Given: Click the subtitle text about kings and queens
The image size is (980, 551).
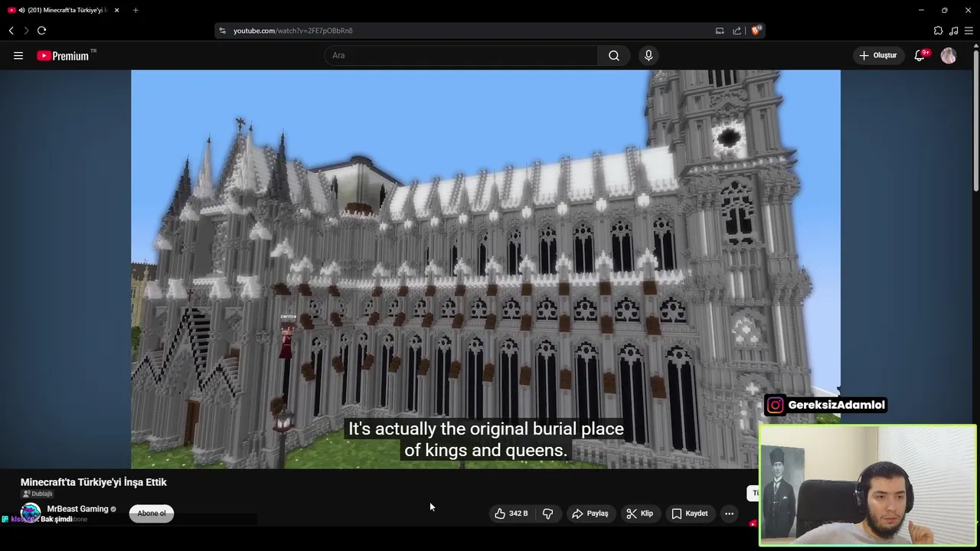Looking at the screenshot, I should tap(486, 439).
